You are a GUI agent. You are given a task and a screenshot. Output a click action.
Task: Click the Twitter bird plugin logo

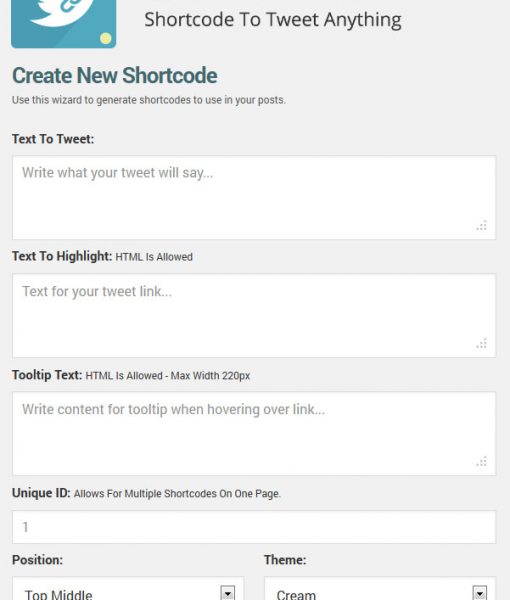point(64,24)
